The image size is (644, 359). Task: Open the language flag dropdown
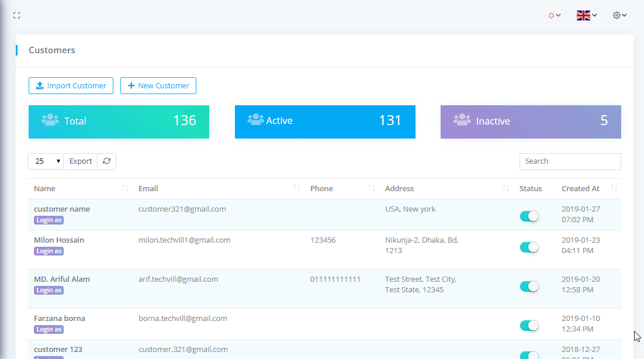[x=587, y=16]
